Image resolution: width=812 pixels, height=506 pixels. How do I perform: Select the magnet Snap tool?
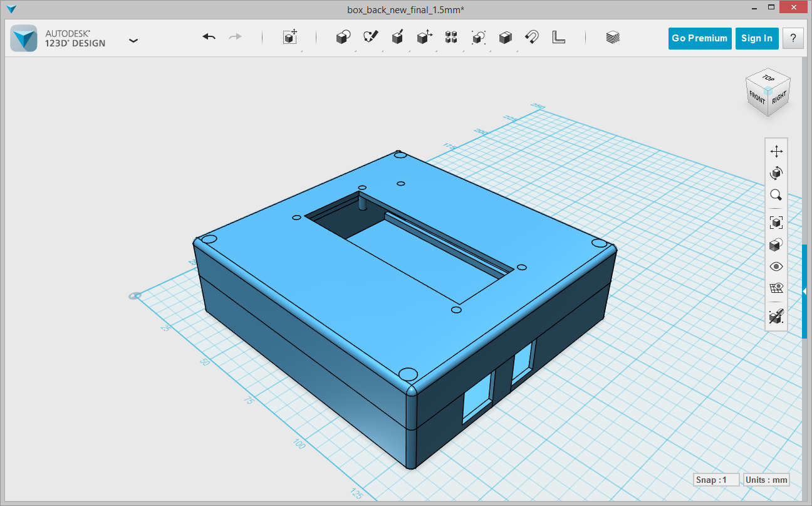point(531,38)
